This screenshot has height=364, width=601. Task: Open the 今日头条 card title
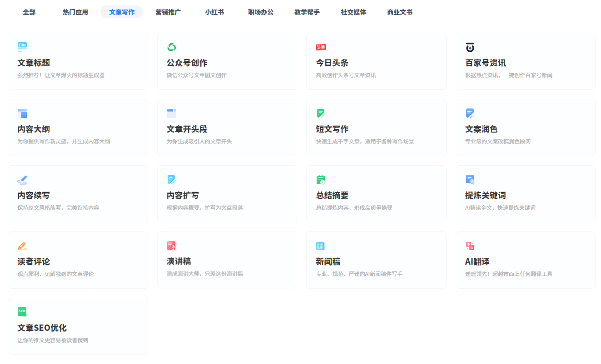click(x=332, y=63)
